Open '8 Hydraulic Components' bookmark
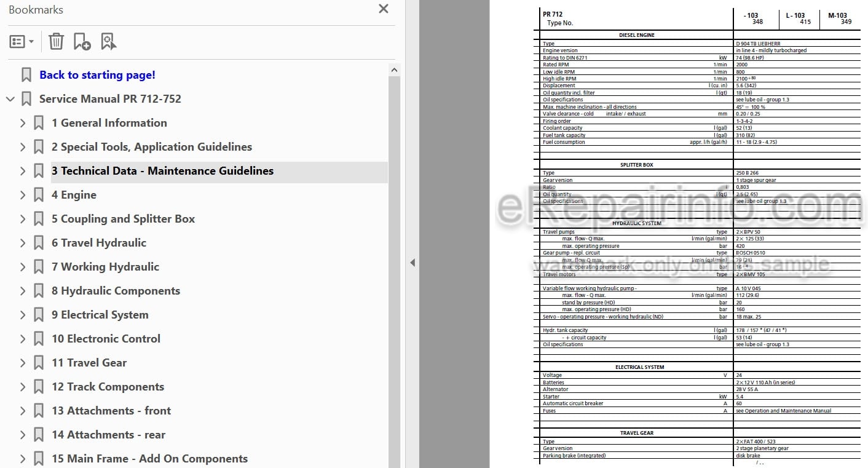 tap(116, 291)
